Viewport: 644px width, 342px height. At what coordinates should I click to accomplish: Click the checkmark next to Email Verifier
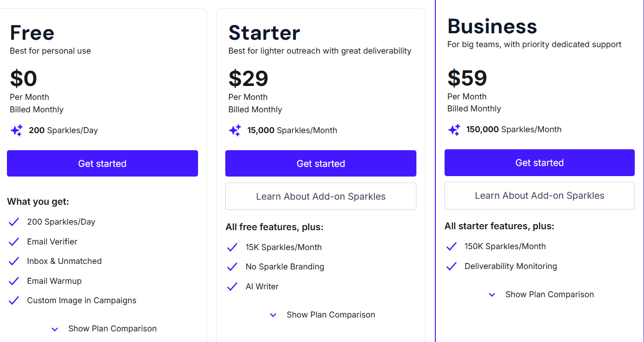click(13, 241)
